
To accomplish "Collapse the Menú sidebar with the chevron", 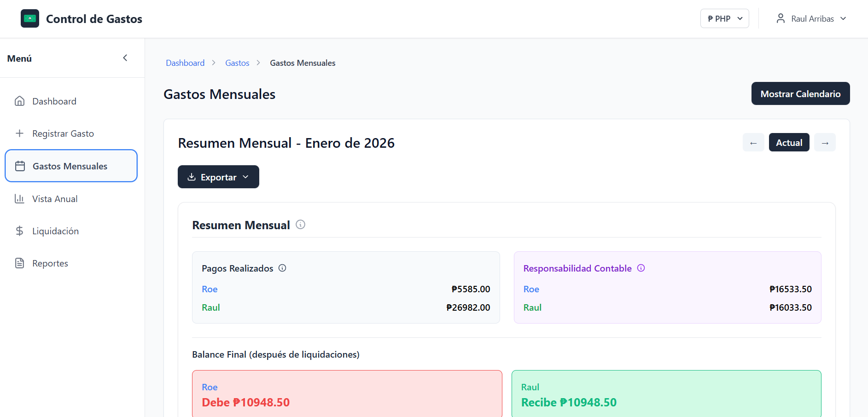I will tap(125, 58).
